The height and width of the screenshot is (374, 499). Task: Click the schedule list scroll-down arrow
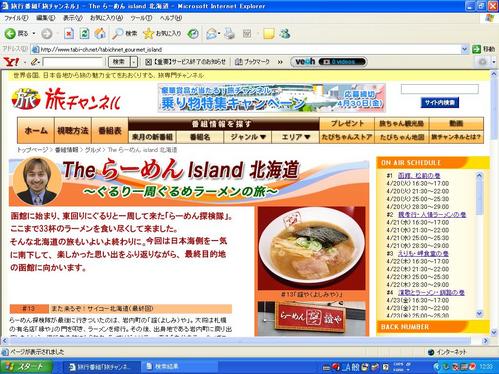coord(479,314)
